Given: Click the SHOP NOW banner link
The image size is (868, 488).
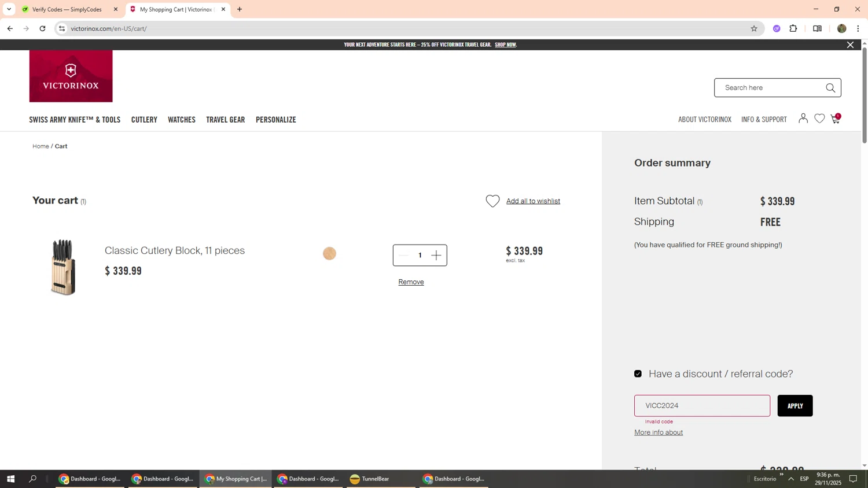Looking at the screenshot, I should (505, 45).
